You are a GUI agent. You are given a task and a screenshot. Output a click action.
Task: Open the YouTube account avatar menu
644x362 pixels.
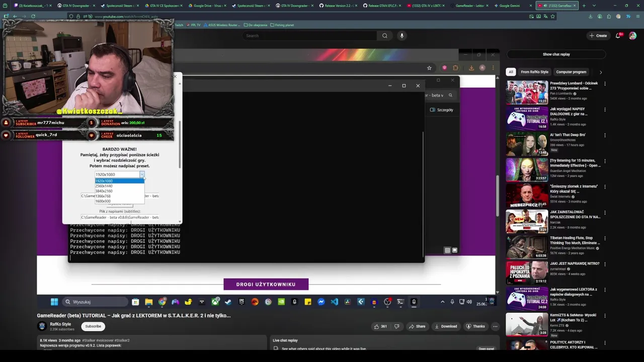633,36
